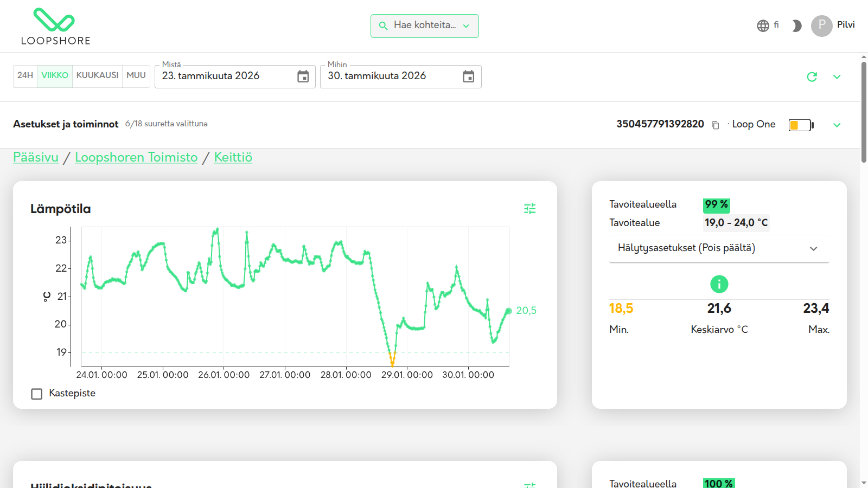Open the Mihin date calendar icon
This screenshot has height=488, width=868.
pos(469,76)
